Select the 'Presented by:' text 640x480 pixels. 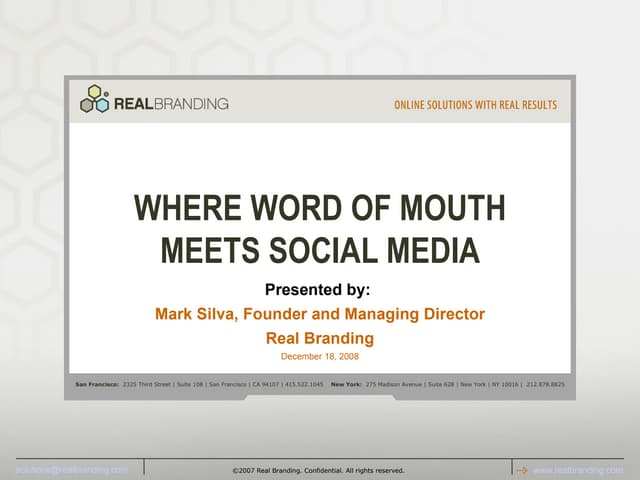tap(317, 290)
